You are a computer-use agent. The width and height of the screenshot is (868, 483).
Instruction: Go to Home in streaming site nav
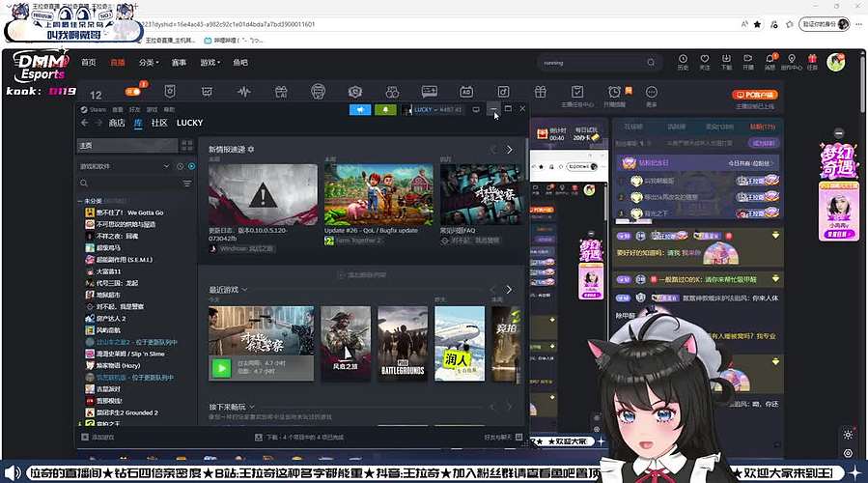[89, 63]
